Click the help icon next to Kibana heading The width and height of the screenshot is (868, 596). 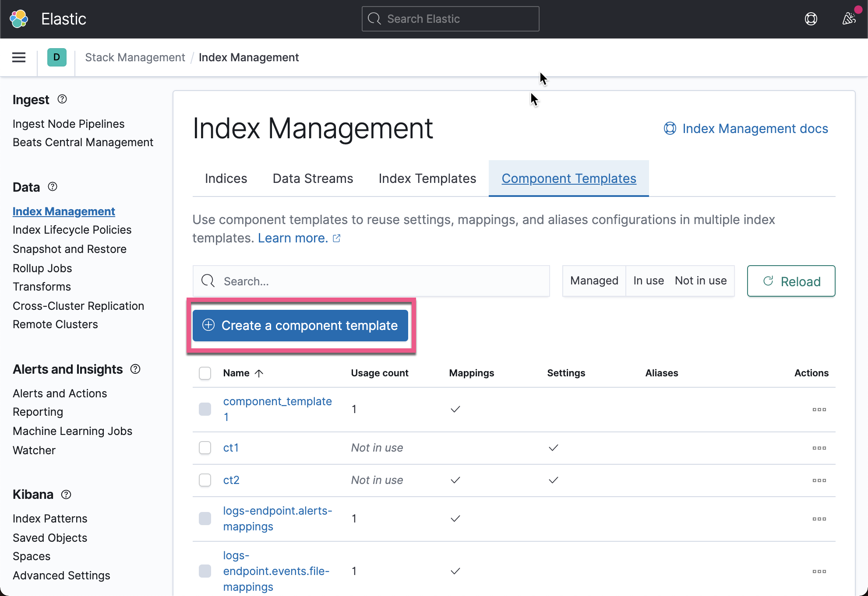pyautogui.click(x=66, y=494)
